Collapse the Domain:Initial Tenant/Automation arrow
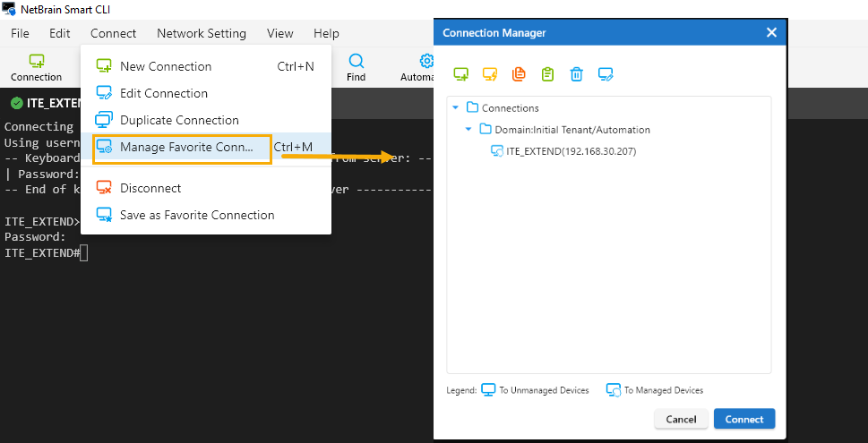868x443 pixels. [x=468, y=130]
